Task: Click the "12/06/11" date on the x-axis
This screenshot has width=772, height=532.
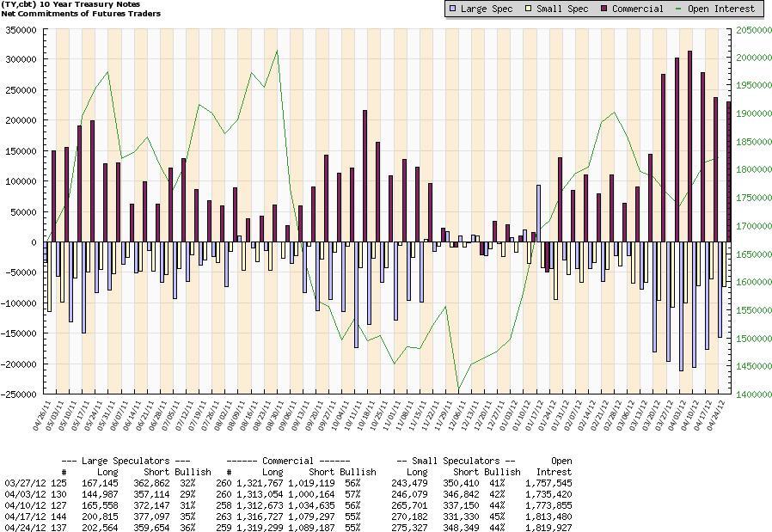Action: [458, 416]
